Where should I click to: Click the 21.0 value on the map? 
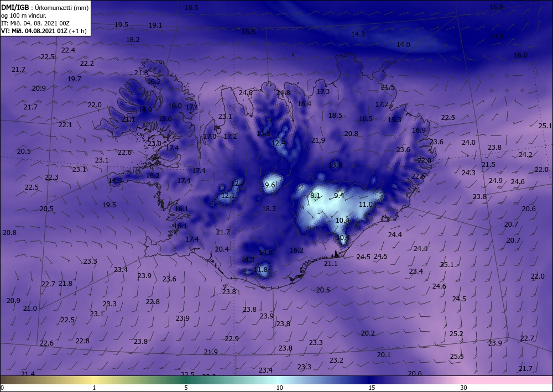pyautogui.click(x=30, y=308)
